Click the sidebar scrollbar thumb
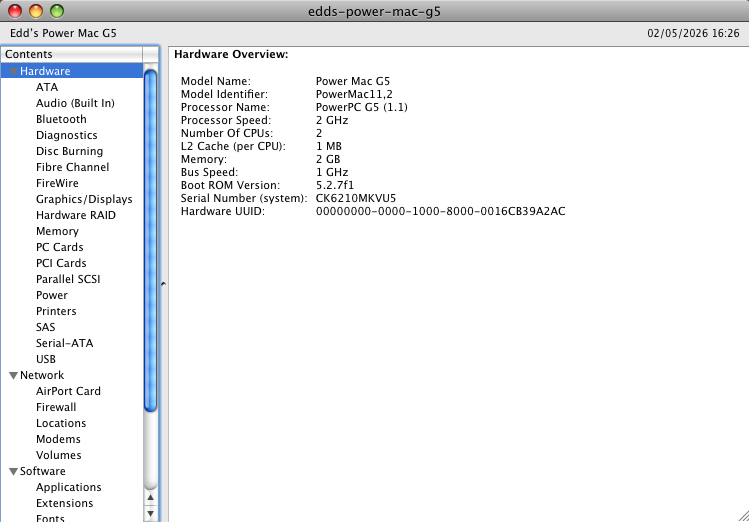Image resolution: width=749 pixels, height=522 pixels. 150,241
